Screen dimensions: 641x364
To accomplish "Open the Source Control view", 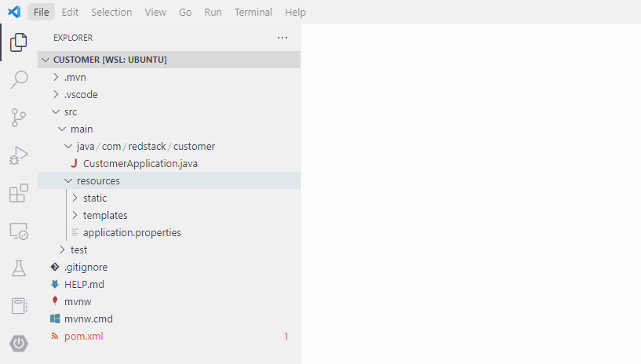I will (x=19, y=118).
